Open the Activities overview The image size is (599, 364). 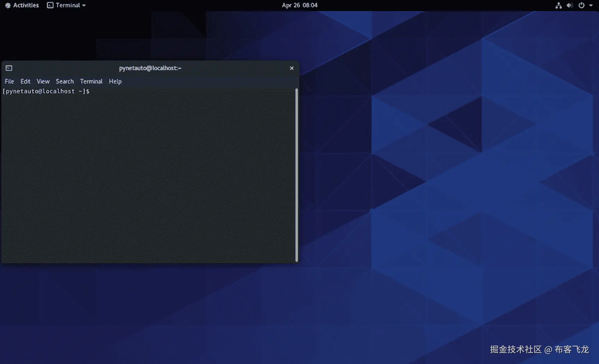click(x=22, y=5)
